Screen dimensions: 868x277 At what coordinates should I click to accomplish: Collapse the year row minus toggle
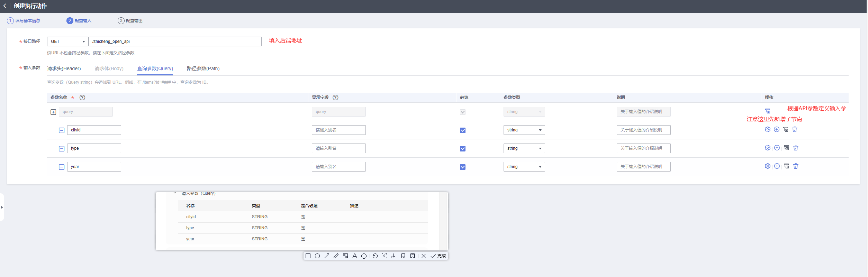[x=62, y=167]
